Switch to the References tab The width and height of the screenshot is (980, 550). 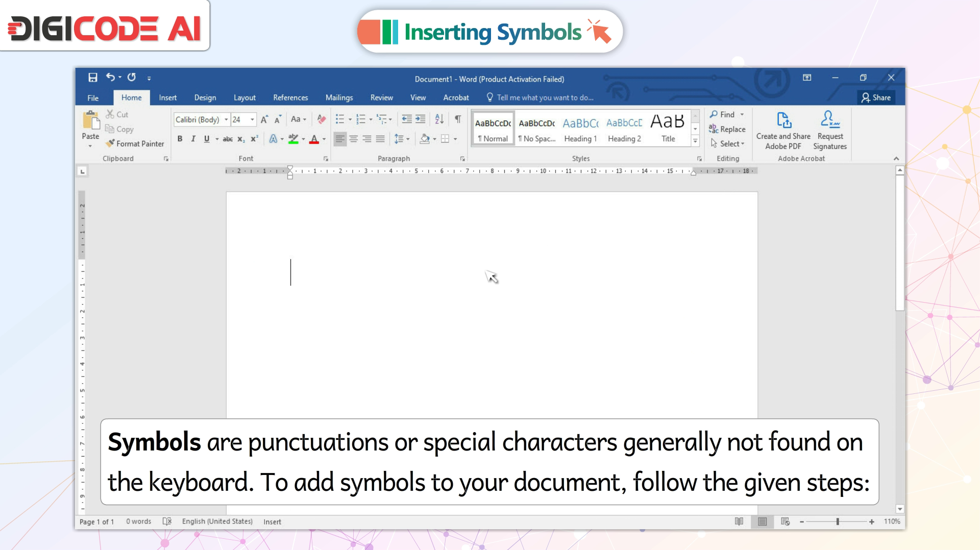pos(290,97)
